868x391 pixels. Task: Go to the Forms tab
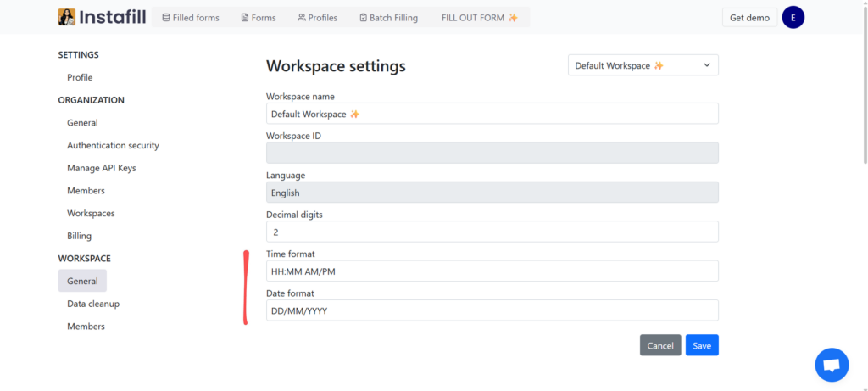pyautogui.click(x=258, y=17)
